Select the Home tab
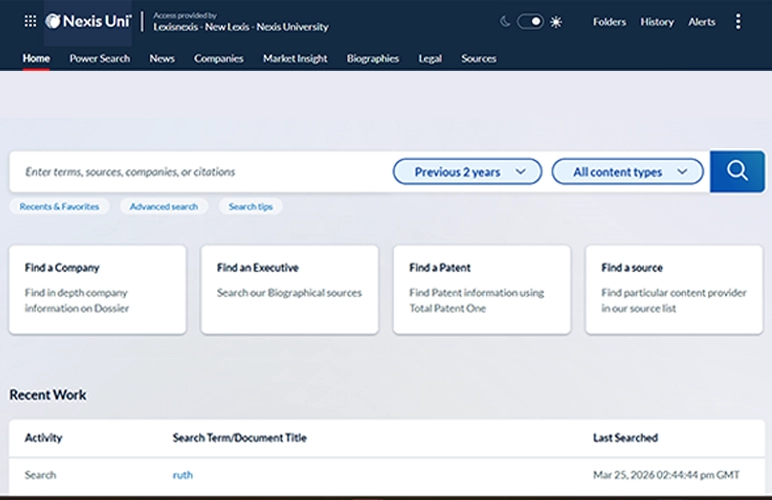Image resolution: width=772 pixels, height=500 pixels. pos(36,58)
